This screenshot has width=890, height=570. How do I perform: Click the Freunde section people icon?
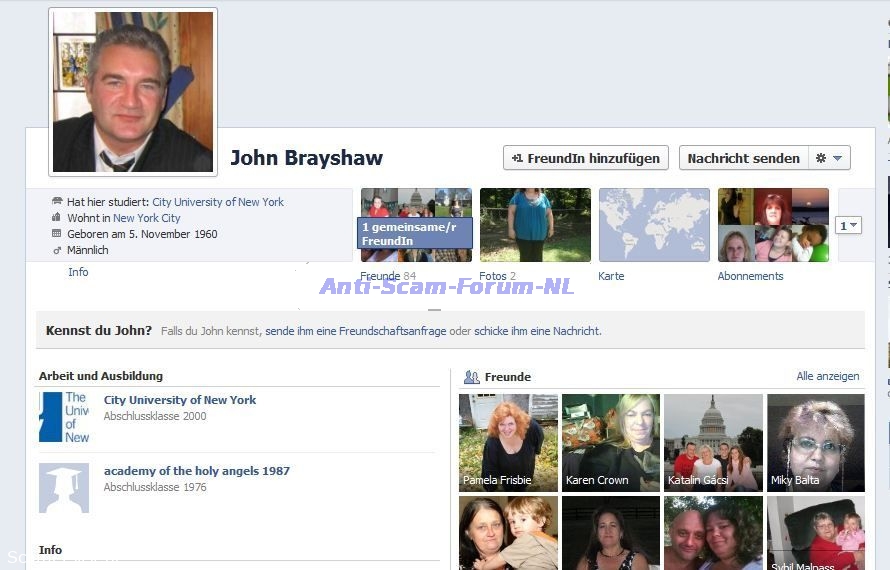pos(472,377)
